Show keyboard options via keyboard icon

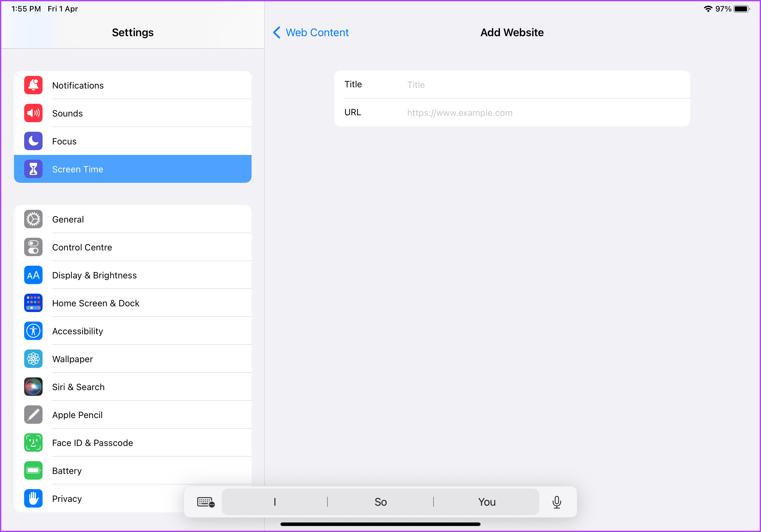point(206,502)
